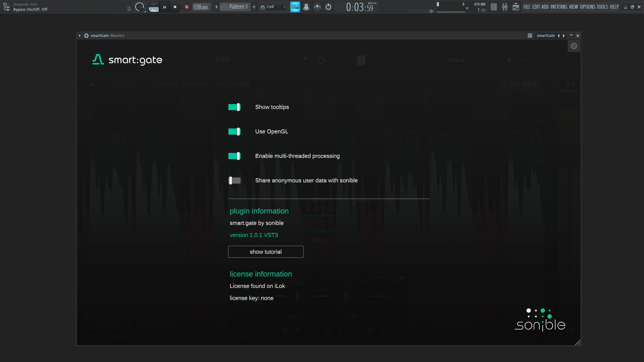Open the playlist view icon
The height and width of the screenshot is (362, 644).
pos(494,7)
